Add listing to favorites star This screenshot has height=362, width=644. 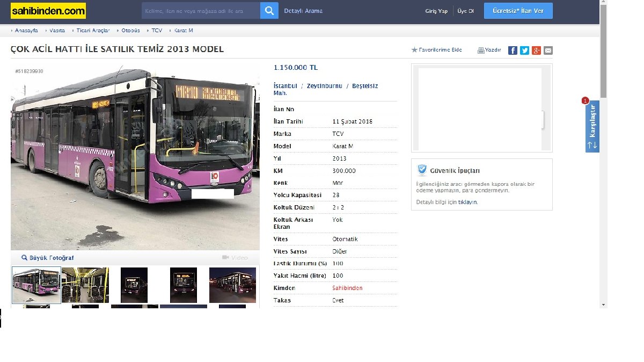414,50
